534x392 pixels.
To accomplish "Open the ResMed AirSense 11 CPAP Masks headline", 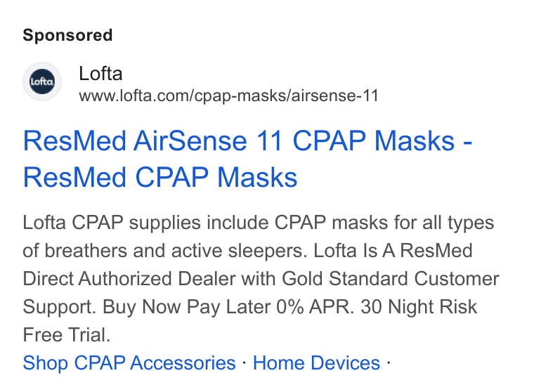I will pyautogui.click(x=247, y=159).
